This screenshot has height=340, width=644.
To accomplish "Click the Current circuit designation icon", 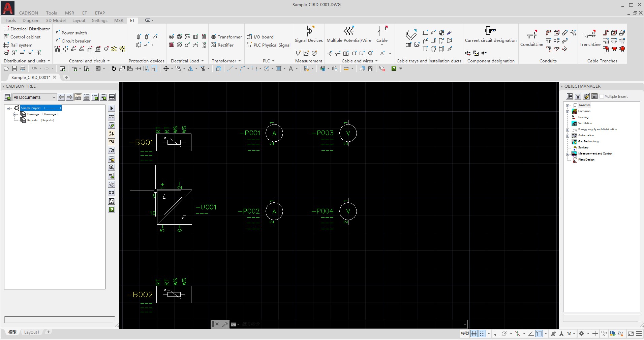I will [490, 31].
